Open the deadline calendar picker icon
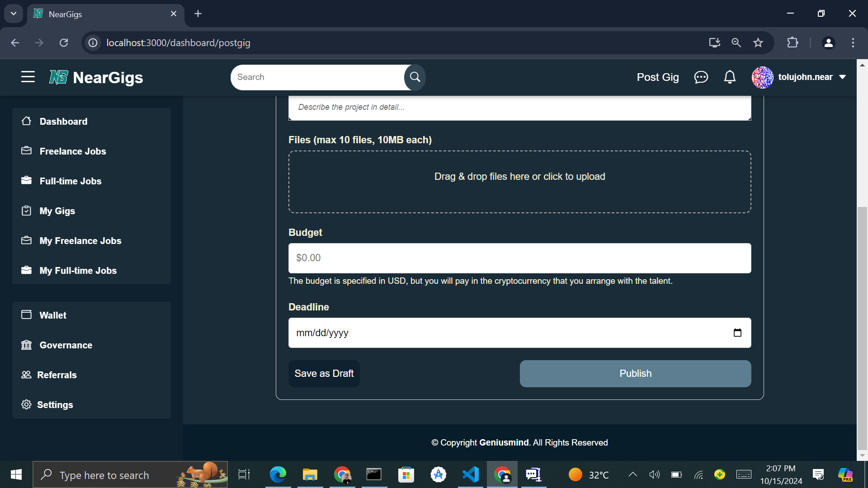Viewport: 868px width, 488px height. tap(737, 333)
